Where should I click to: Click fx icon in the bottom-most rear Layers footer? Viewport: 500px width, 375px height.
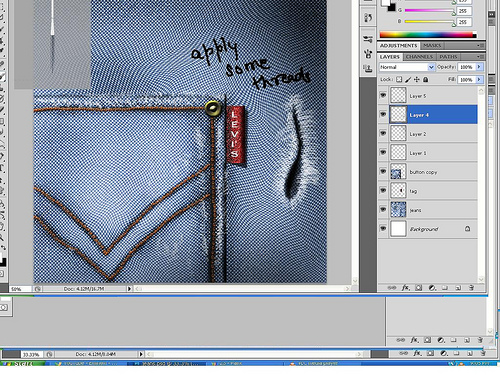coord(417,353)
